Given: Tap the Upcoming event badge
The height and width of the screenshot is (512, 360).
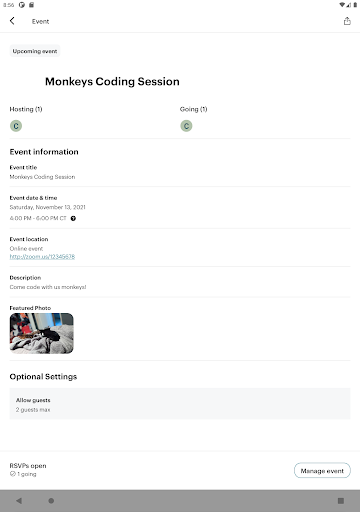Looking at the screenshot, I should (35, 51).
